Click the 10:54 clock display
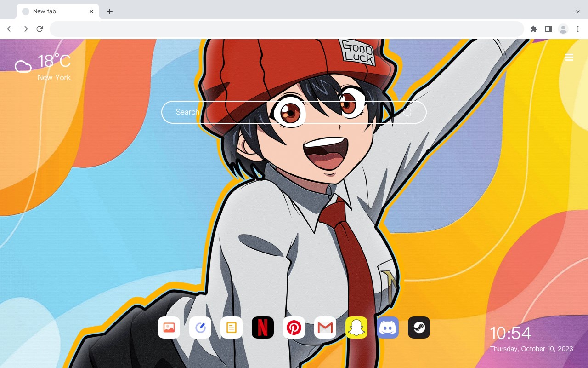This screenshot has height=368, width=588. tap(510, 333)
